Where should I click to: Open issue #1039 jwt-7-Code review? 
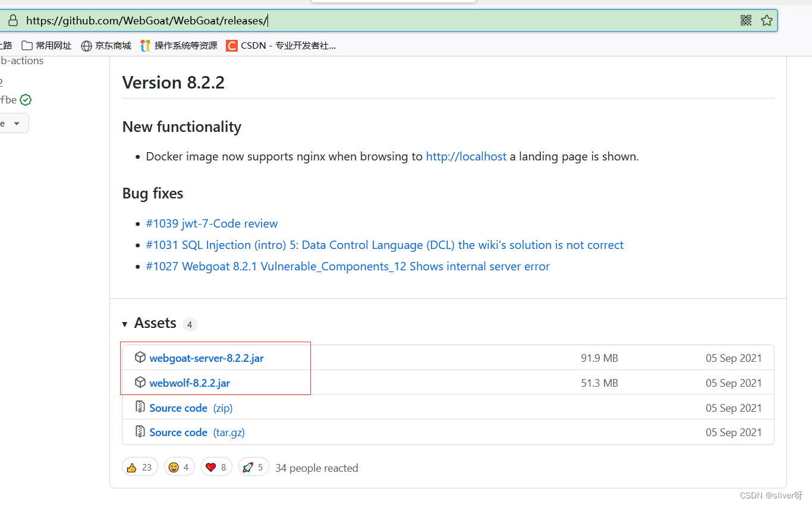212,224
